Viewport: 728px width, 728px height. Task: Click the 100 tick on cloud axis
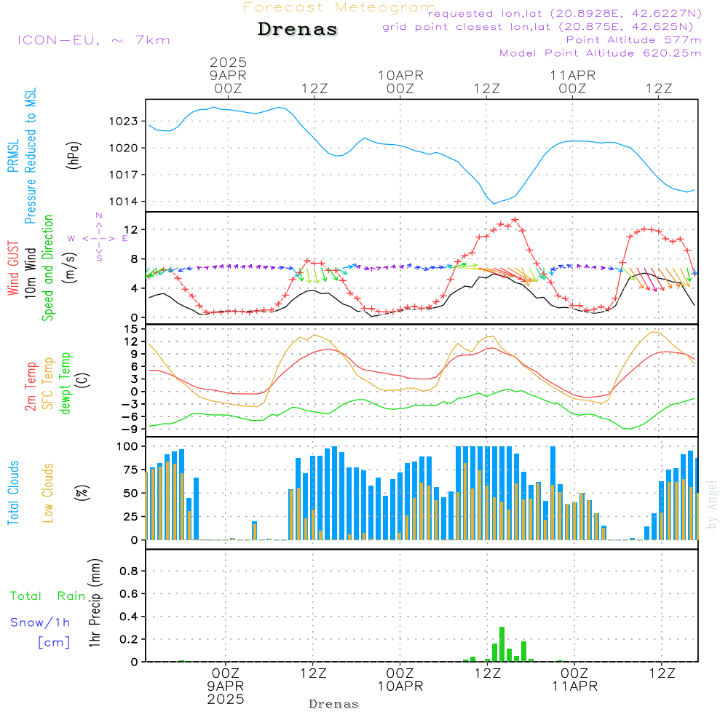[x=127, y=447]
